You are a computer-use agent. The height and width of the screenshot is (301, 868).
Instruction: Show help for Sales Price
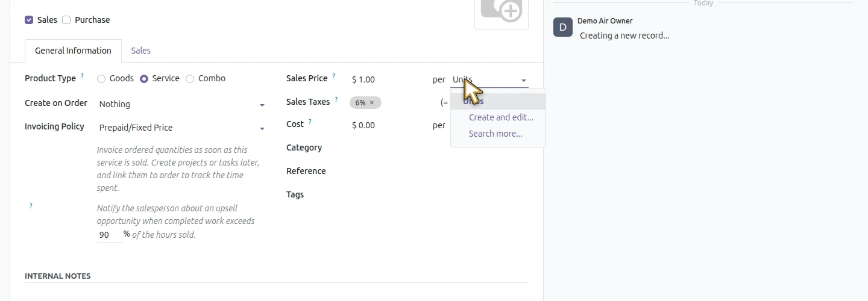point(334,76)
